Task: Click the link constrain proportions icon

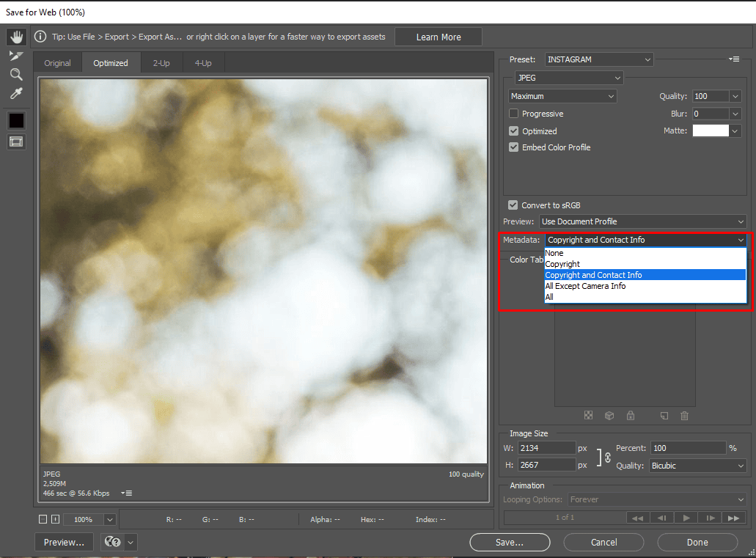Action: [607, 458]
